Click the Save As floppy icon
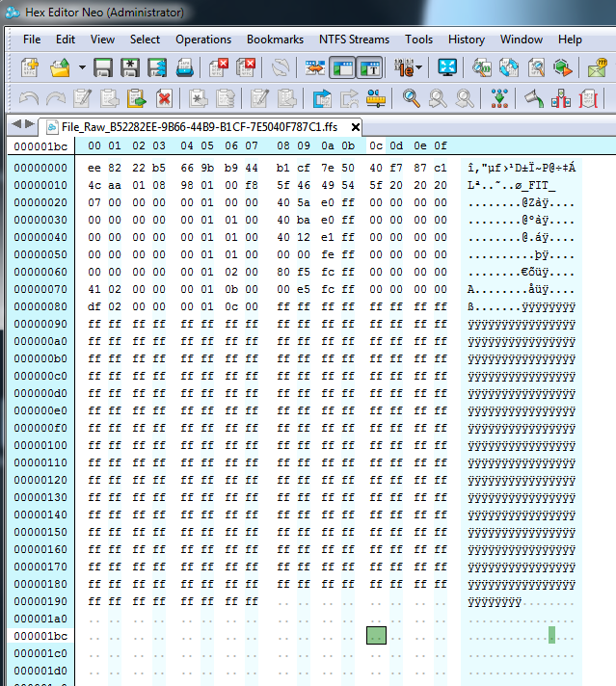 [x=130, y=67]
